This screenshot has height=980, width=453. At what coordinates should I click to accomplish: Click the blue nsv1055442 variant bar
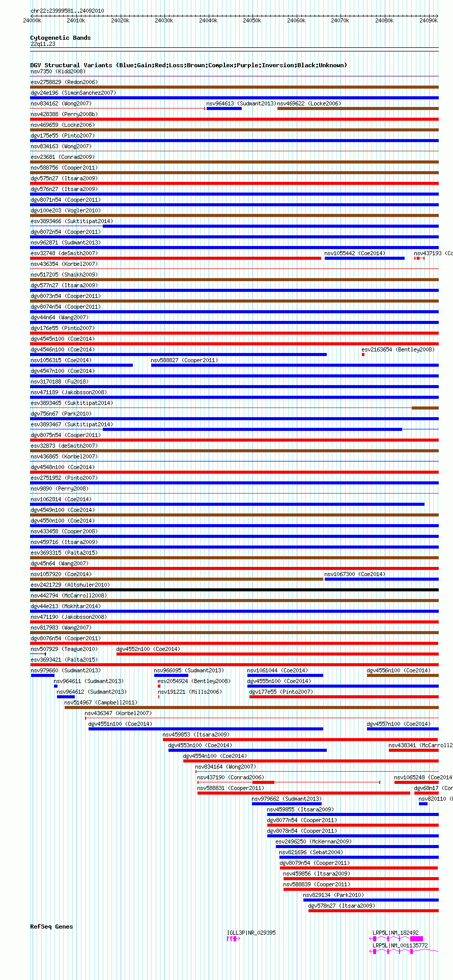pyautogui.click(x=364, y=258)
